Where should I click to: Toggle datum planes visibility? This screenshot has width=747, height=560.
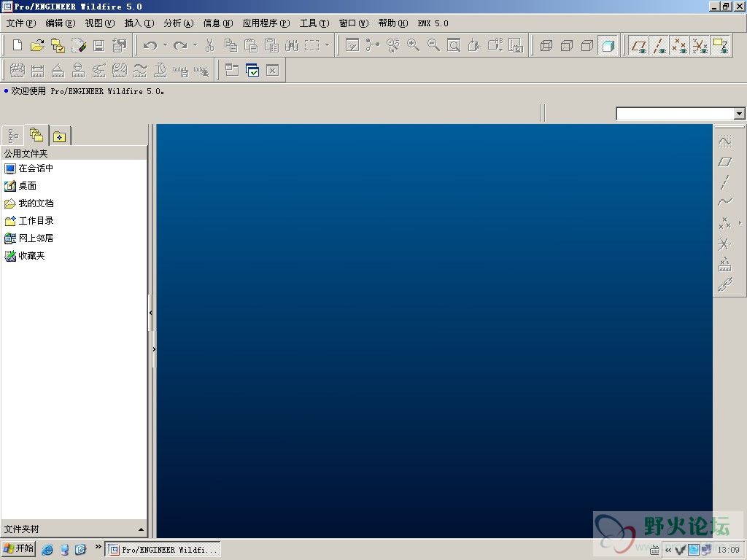point(638,45)
